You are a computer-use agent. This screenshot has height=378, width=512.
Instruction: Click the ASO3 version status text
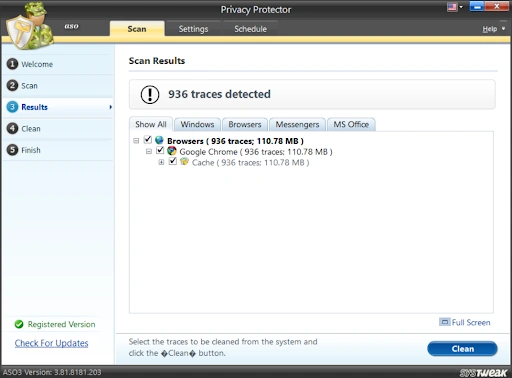(x=52, y=372)
